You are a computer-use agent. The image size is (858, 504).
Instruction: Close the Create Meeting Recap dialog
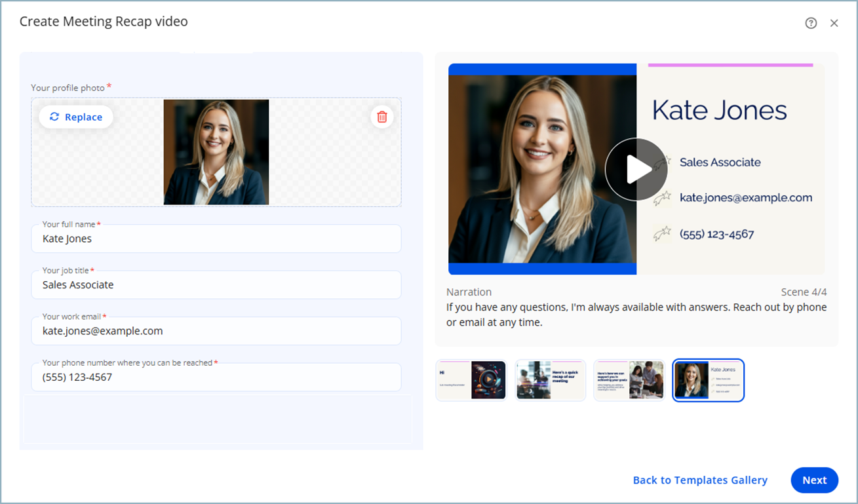coord(834,24)
